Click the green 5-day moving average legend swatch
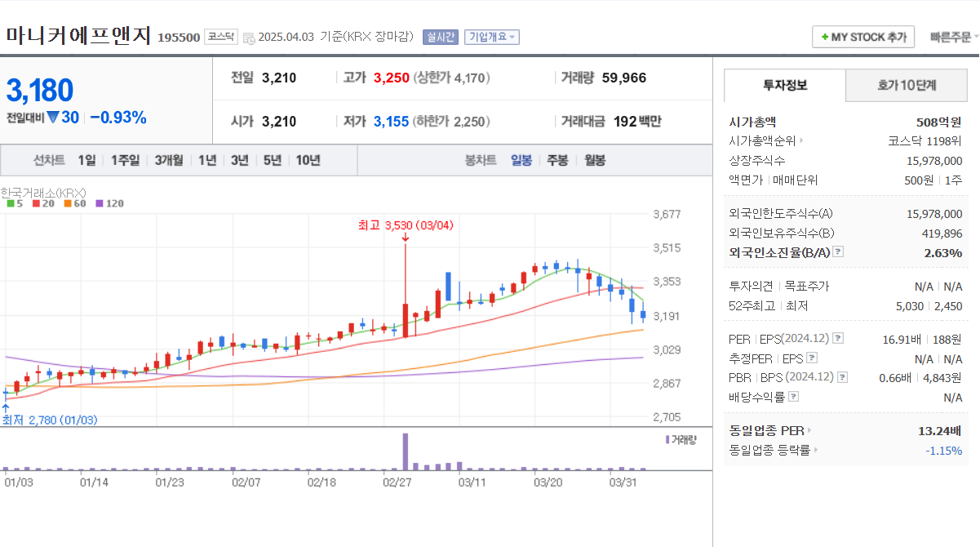 click(x=10, y=203)
